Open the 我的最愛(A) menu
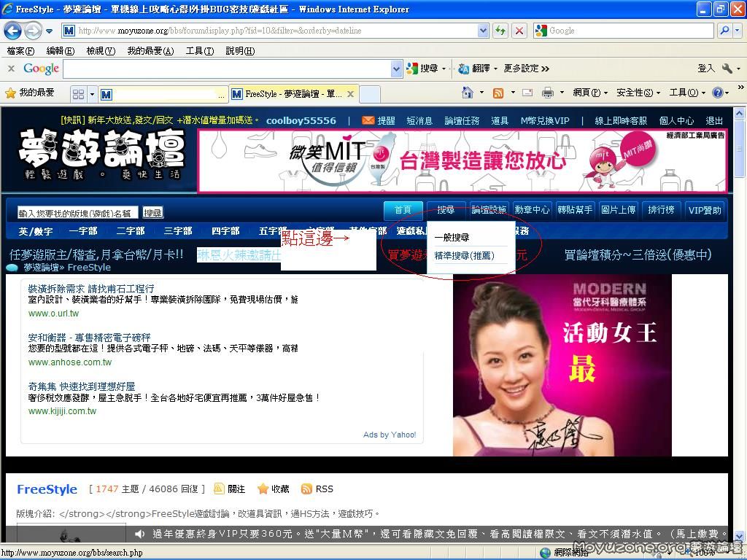Screen dimensions: 747x560 [150, 50]
